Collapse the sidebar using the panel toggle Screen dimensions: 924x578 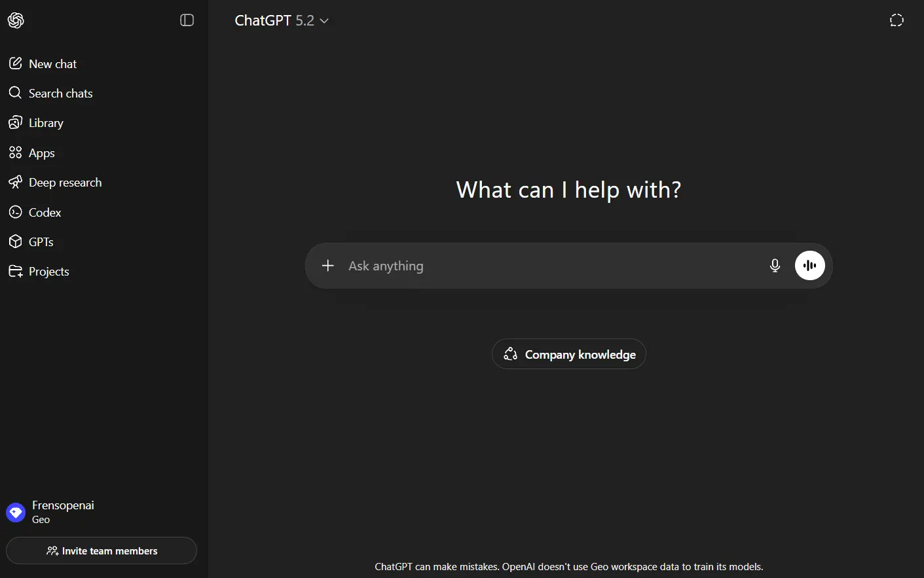coord(187,20)
